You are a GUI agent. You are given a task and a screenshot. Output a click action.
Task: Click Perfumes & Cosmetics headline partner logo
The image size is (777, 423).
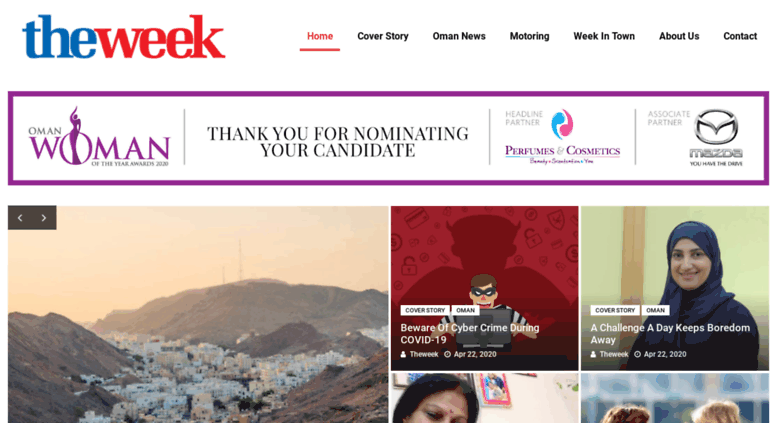tap(562, 137)
